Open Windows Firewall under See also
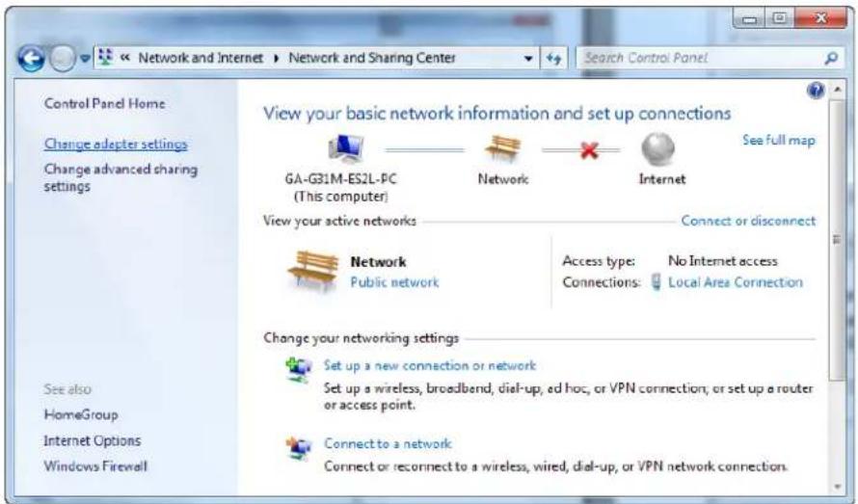Image resolution: width=858 pixels, height=504 pixels. tap(95, 466)
